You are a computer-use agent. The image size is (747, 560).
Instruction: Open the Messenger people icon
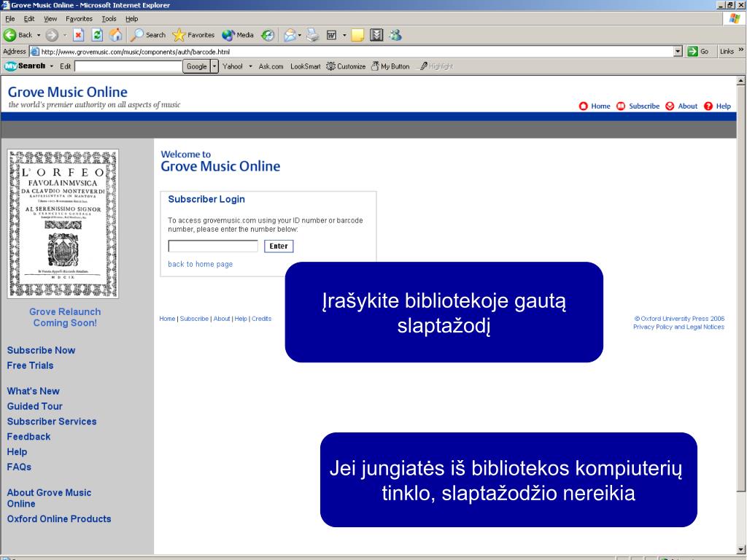point(395,35)
